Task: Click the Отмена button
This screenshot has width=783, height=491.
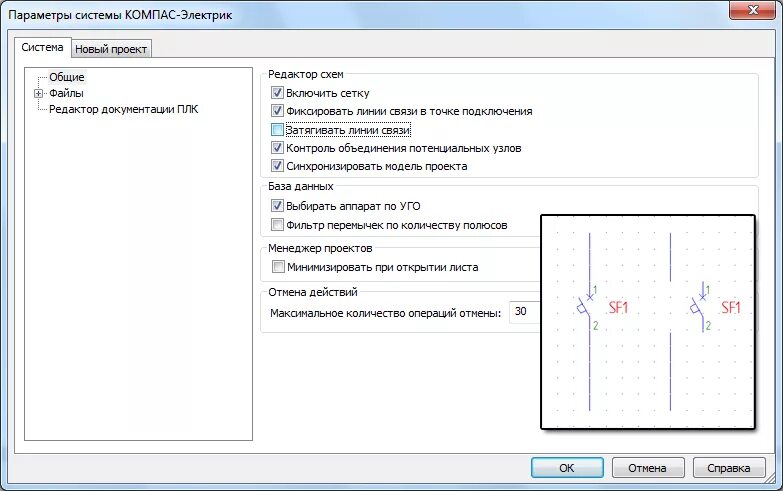Action: pyautogui.click(x=647, y=468)
